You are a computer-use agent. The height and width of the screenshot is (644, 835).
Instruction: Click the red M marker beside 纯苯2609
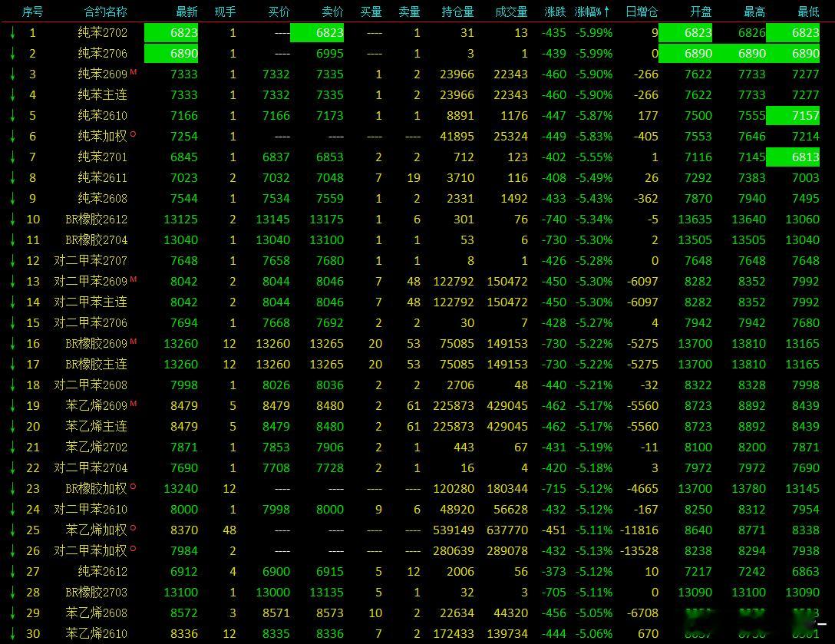[x=133, y=71]
